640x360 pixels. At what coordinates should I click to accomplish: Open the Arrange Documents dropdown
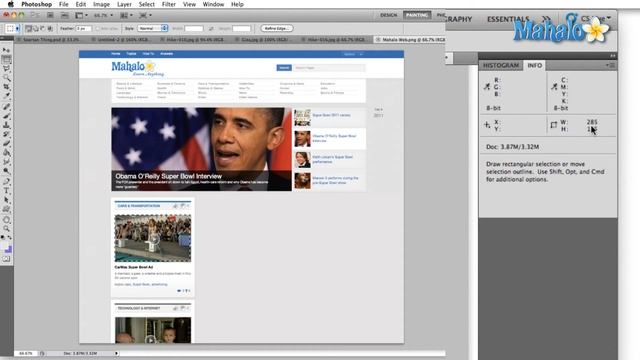pos(126,16)
